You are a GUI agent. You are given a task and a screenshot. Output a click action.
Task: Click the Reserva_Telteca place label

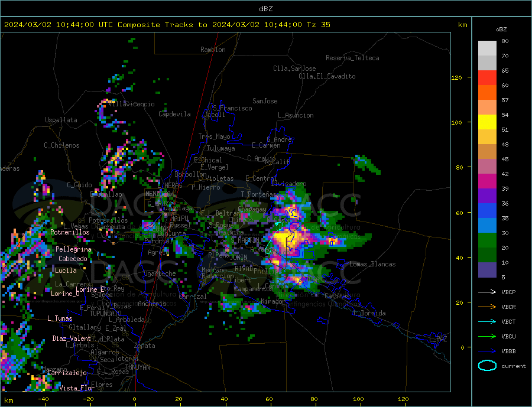(352, 58)
